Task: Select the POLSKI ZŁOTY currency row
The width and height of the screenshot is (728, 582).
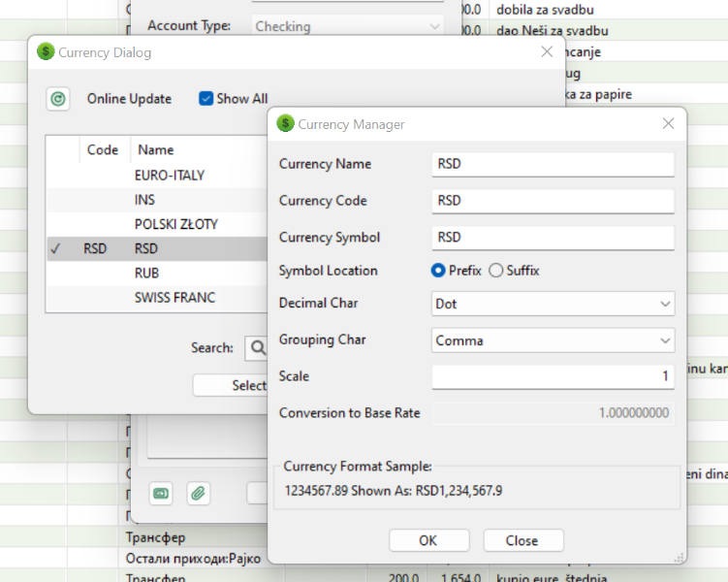Action: (x=157, y=224)
